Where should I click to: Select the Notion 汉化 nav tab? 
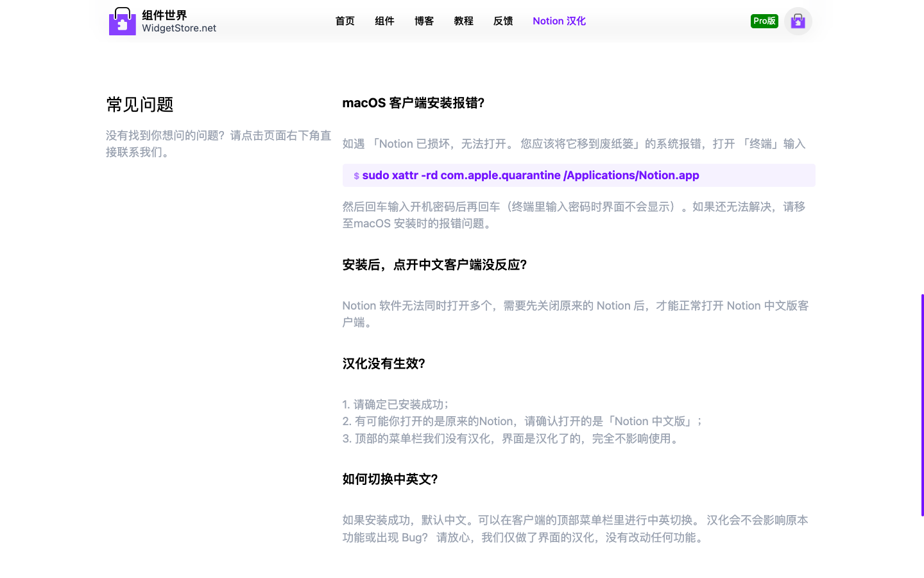click(559, 21)
